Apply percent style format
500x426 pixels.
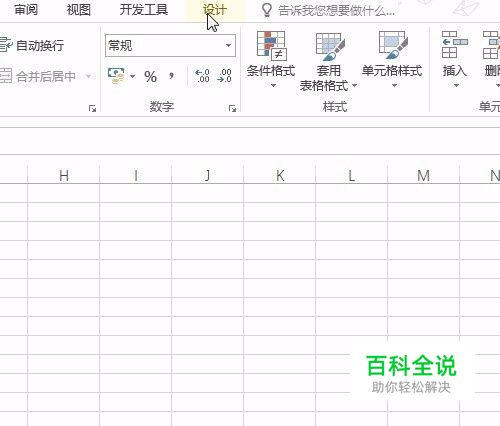[150, 77]
